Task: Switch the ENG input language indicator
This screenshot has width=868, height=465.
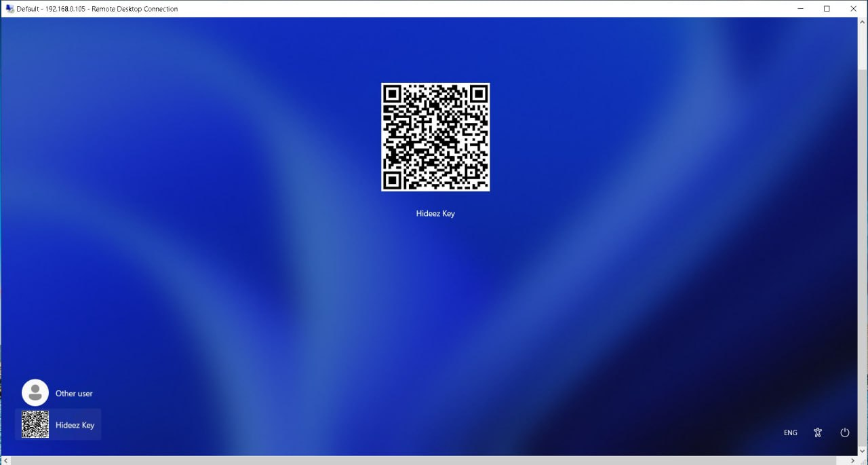Action: point(791,432)
